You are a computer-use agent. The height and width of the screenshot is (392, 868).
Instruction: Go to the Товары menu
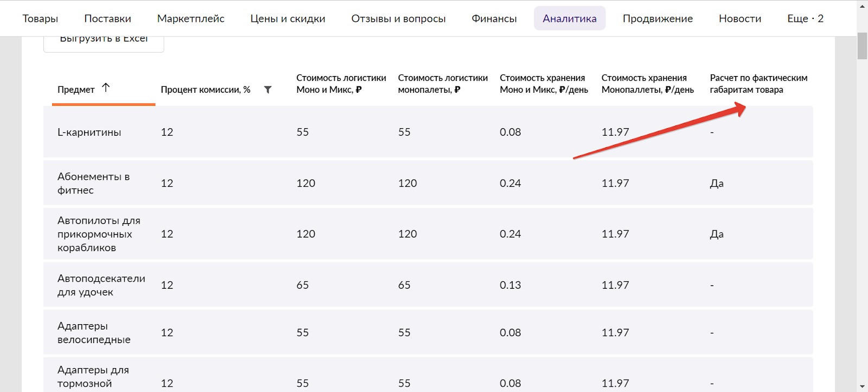(40, 18)
